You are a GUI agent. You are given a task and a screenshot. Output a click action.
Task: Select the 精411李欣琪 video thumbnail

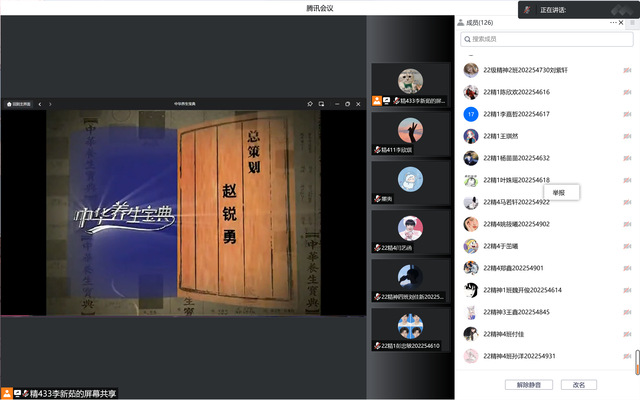410,133
